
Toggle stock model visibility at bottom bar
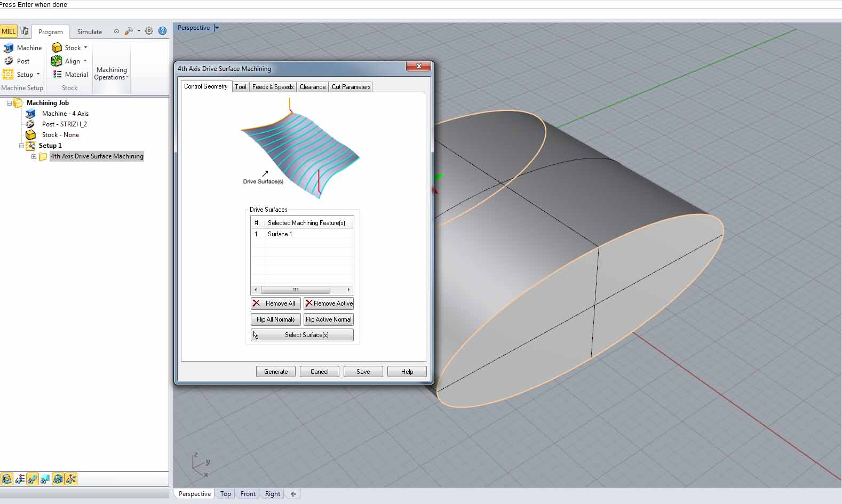7,479
